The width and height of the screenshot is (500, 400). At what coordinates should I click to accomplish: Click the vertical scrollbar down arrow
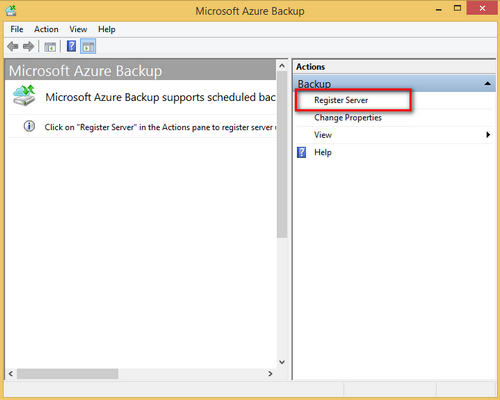coord(282,362)
